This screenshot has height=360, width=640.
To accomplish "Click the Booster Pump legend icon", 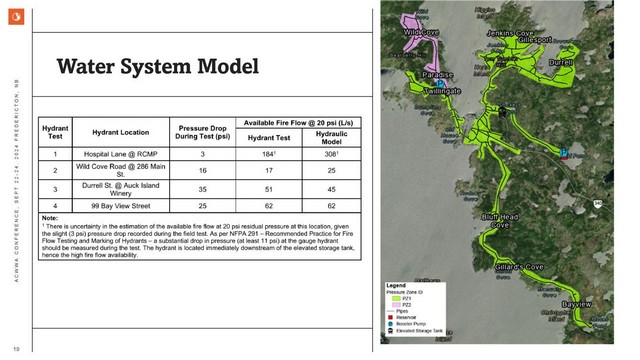I will pyautogui.click(x=390, y=324).
